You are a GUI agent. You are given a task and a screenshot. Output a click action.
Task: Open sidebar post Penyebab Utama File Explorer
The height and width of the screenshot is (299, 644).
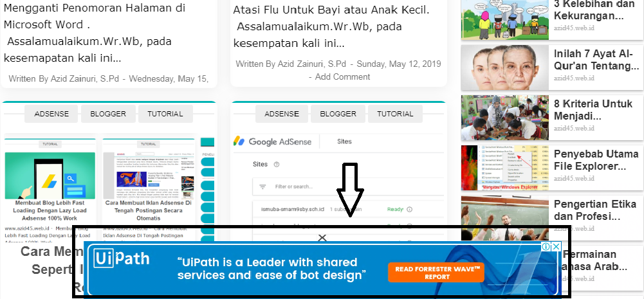(x=596, y=160)
